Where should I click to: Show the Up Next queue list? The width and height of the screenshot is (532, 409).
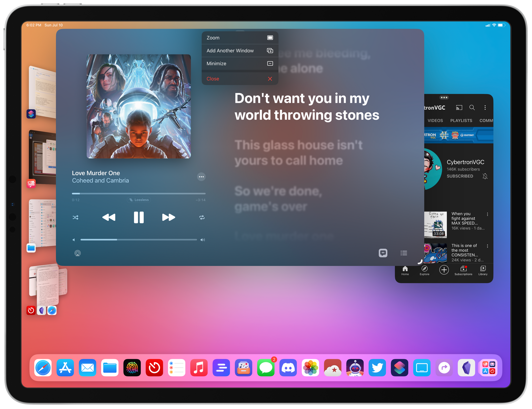click(x=404, y=253)
